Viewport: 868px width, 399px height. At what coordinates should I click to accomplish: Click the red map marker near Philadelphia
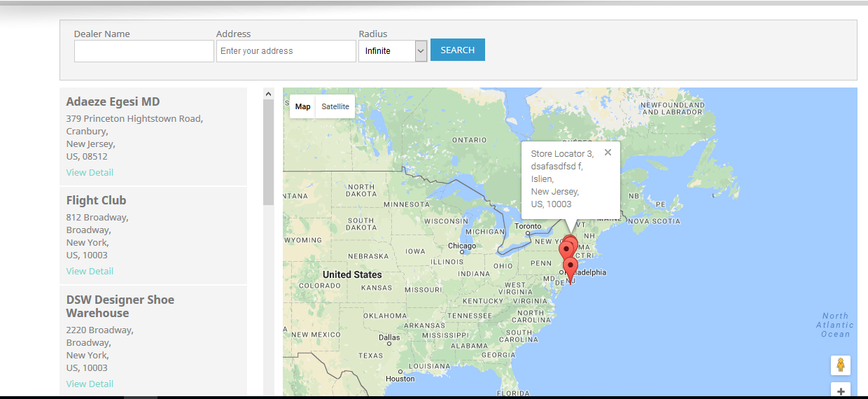(x=570, y=268)
